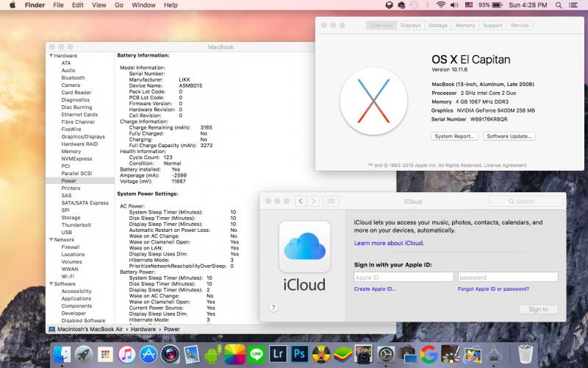Open System Preferences gear in Dock
The width and height of the screenshot is (588, 368).
386,354
